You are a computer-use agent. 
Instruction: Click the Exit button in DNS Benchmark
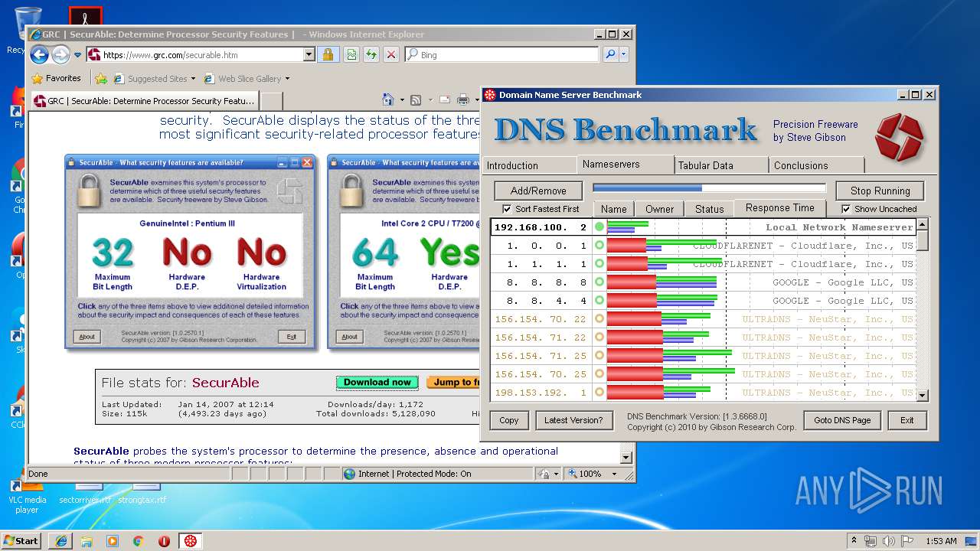coord(906,420)
